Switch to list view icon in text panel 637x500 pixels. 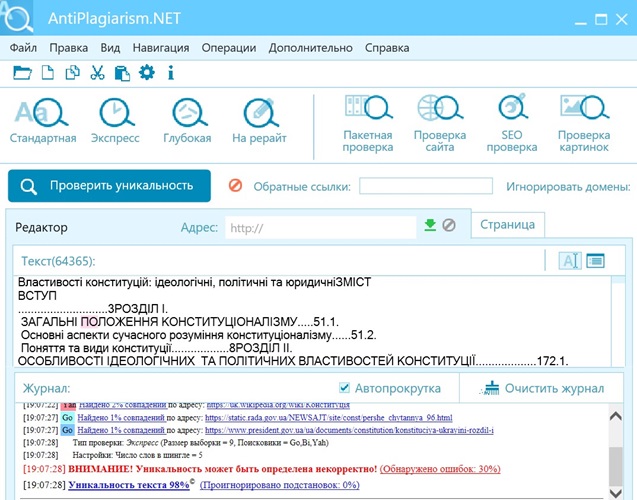[x=596, y=260]
